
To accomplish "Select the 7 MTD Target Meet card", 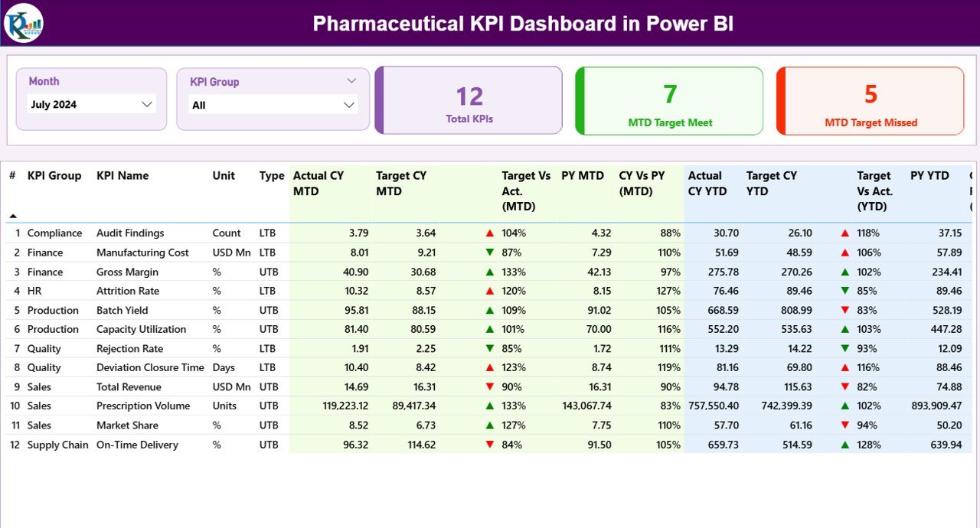I will 668,100.
